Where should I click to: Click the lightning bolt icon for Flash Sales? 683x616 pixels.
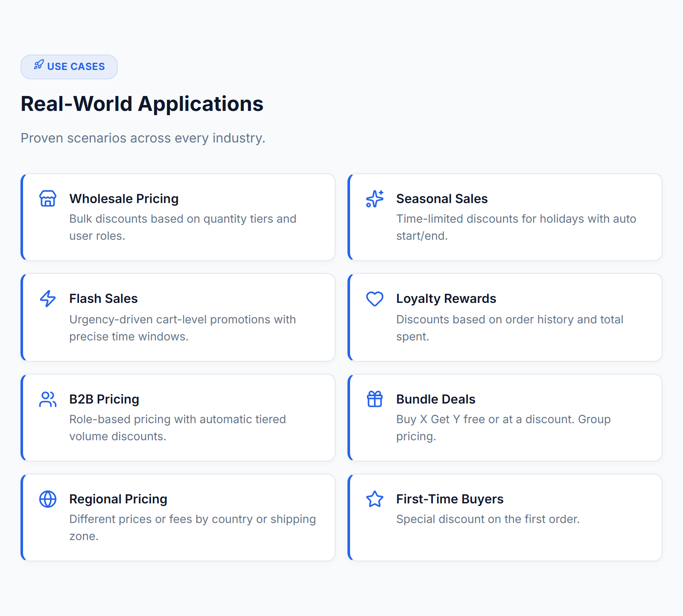tap(48, 299)
